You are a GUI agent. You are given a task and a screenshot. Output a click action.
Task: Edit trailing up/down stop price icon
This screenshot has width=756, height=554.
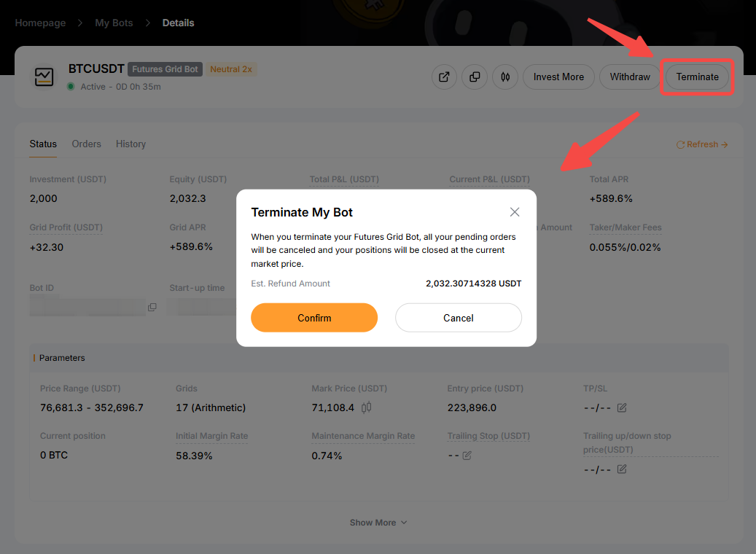(x=622, y=469)
